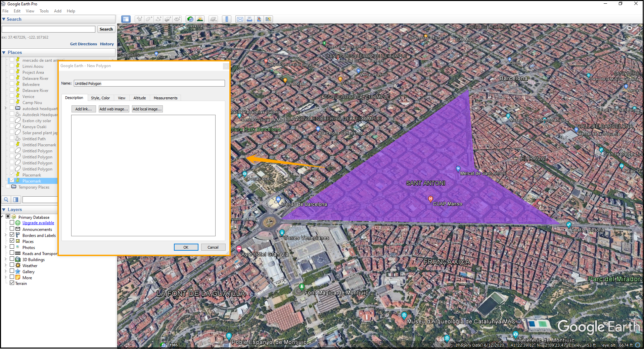Viewport: 644px width, 349px height.
Task: Expand the Borders and Labels layer node
Action: [x=6, y=235]
